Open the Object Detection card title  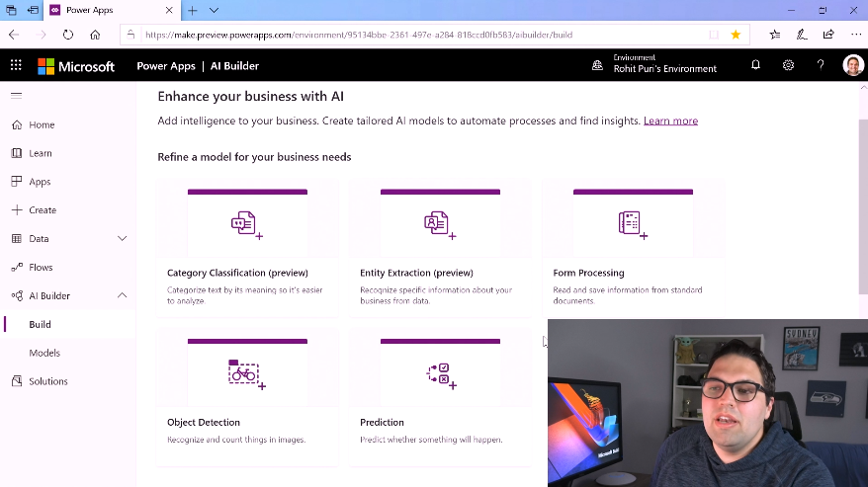204,422
